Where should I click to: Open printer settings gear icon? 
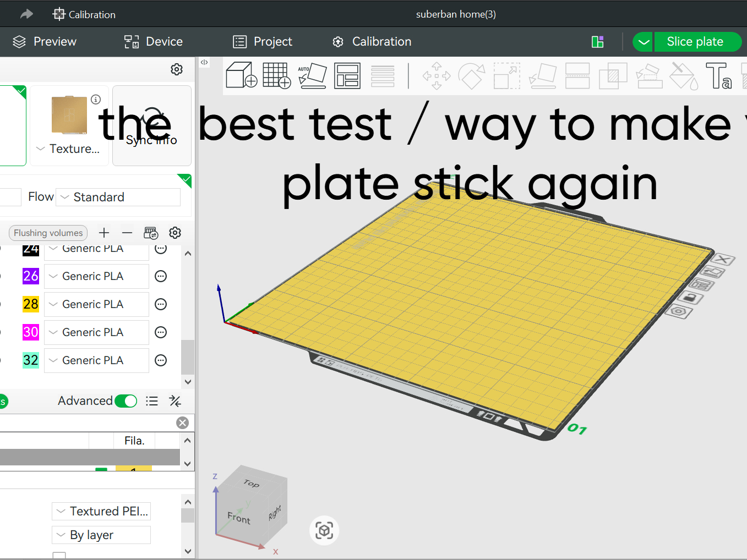tap(177, 69)
